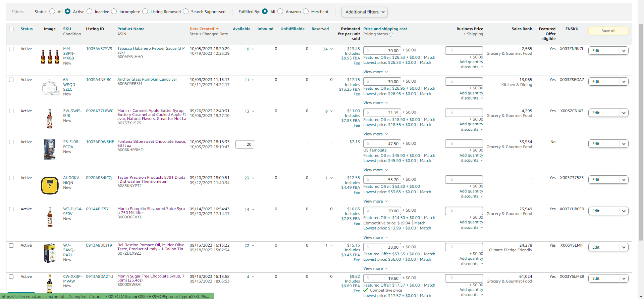The image size is (644, 299).
Task: Click the Product Name column header
Action: pos(131,29)
